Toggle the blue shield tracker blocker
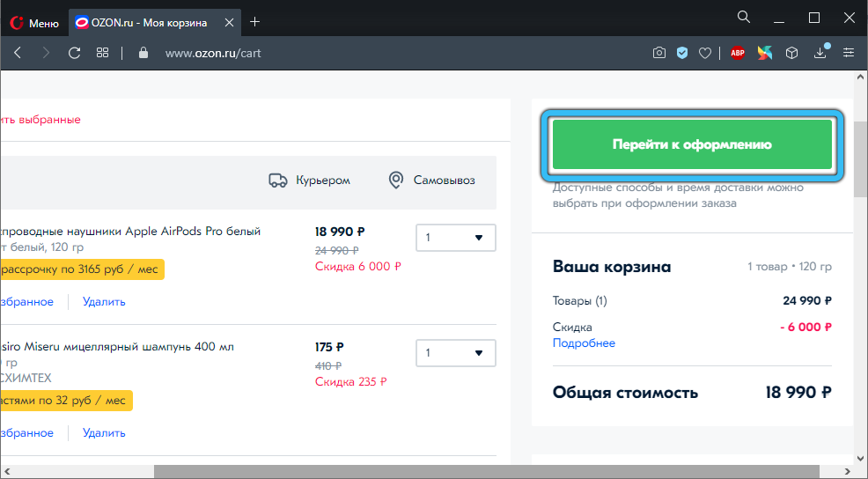The image size is (868, 479). (681, 53)
